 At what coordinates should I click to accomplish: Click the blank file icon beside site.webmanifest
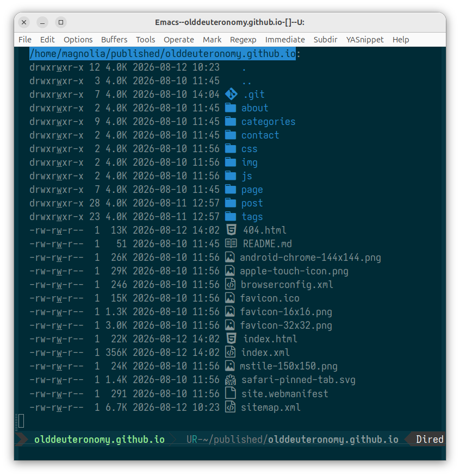231,393
